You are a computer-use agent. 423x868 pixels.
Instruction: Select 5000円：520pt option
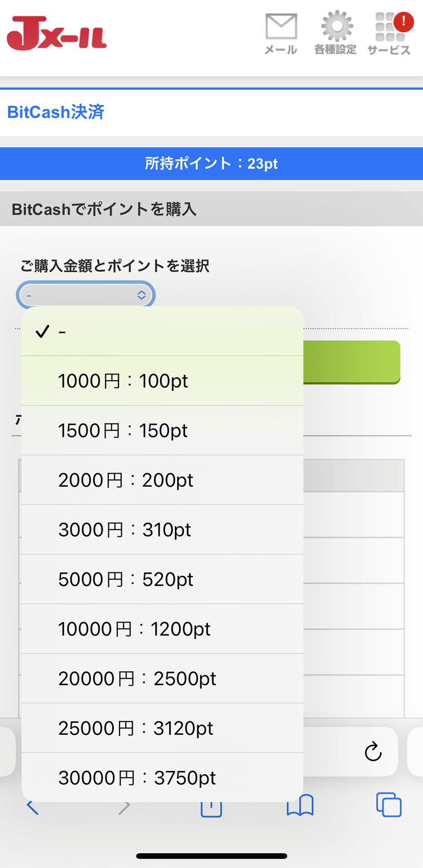tap(162, 579)
